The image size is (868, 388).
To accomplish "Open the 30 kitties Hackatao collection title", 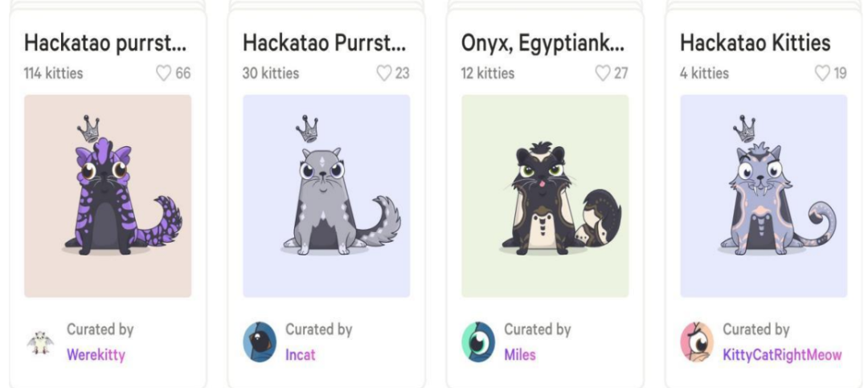I will (x=325, y=43).
